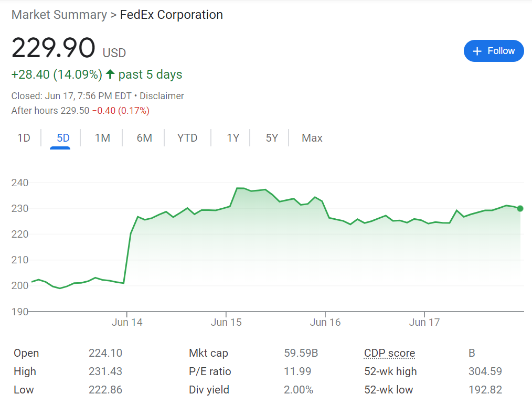This screenshot has width=532, height=405.
Task: Click the Jun 14 date axis label
Action: click(x=127, y=323)
